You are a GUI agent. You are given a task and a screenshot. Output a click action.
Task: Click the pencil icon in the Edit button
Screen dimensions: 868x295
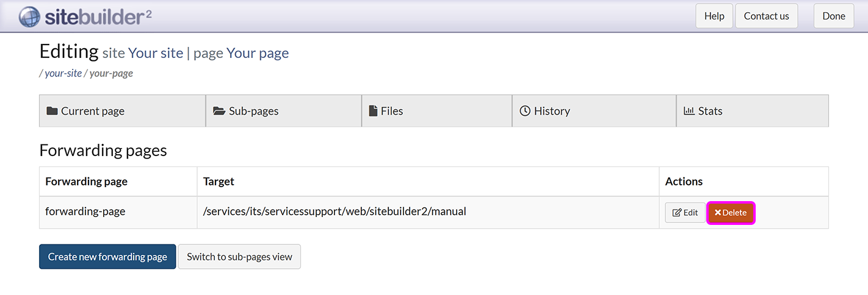(676, 213)
